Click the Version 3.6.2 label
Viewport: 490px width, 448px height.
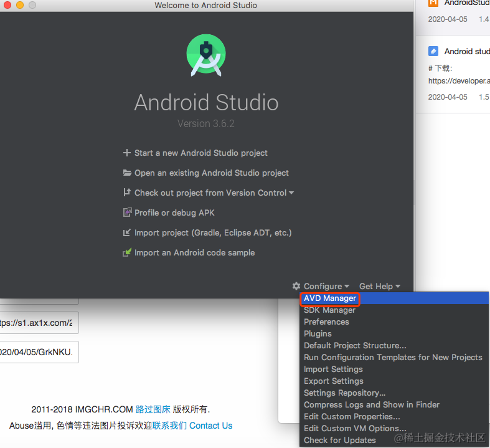point(206,124)
